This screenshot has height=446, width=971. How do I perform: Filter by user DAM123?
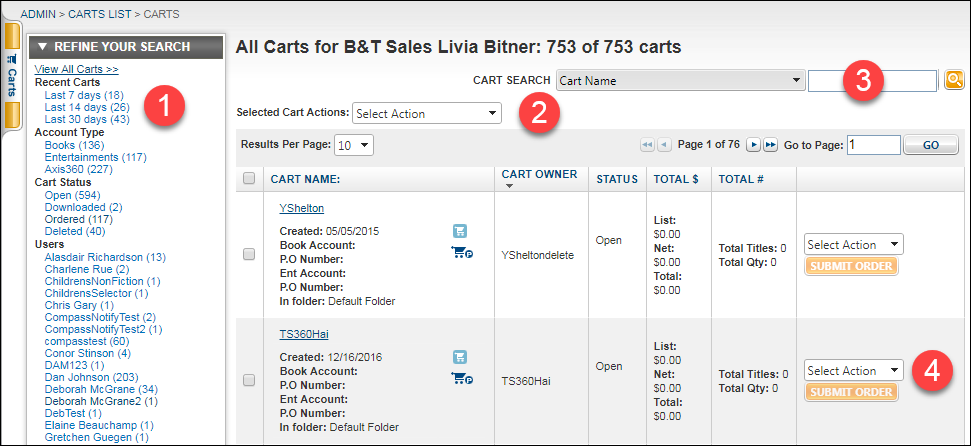pyautogui.click(x=74, y=365)
